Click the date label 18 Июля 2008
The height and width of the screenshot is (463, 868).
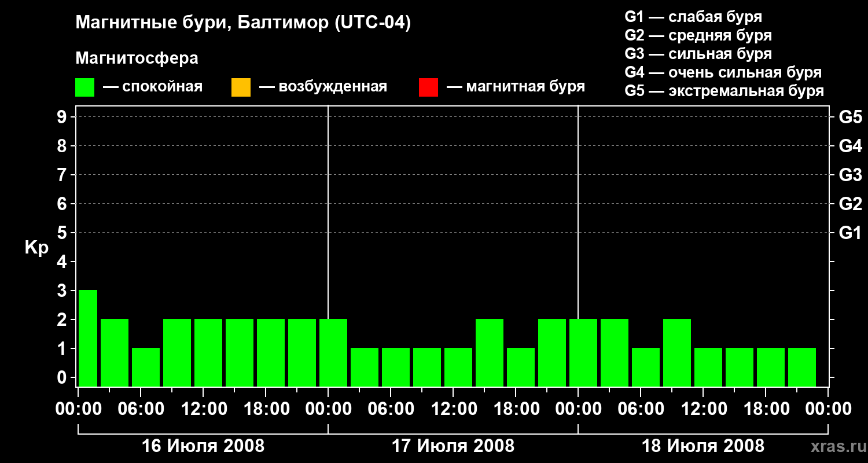[x=703, y=446]
